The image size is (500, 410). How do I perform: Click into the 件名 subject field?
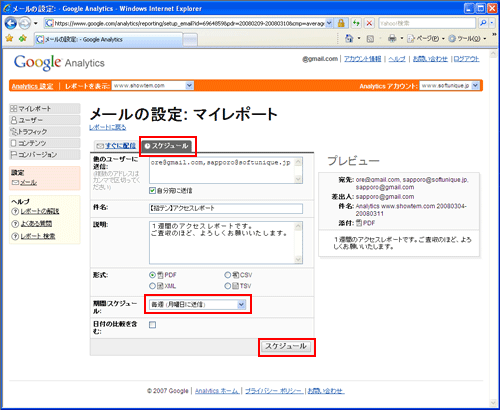[226, 209]
